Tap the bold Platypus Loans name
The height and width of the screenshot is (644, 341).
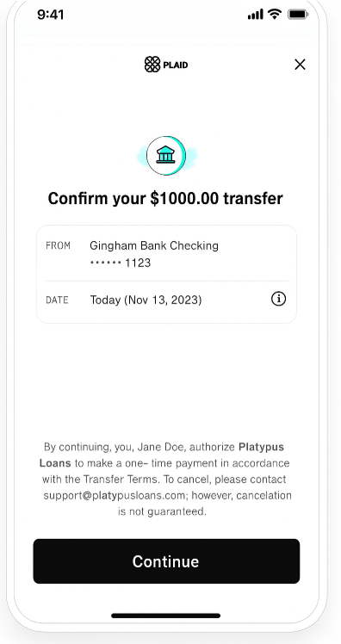click(x=162, y=455)
